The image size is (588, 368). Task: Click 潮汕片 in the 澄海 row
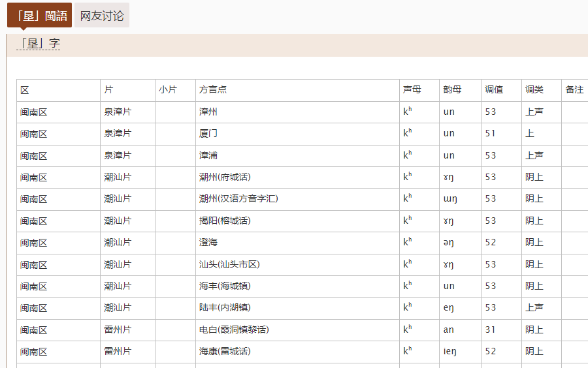[x=118, y=243]
